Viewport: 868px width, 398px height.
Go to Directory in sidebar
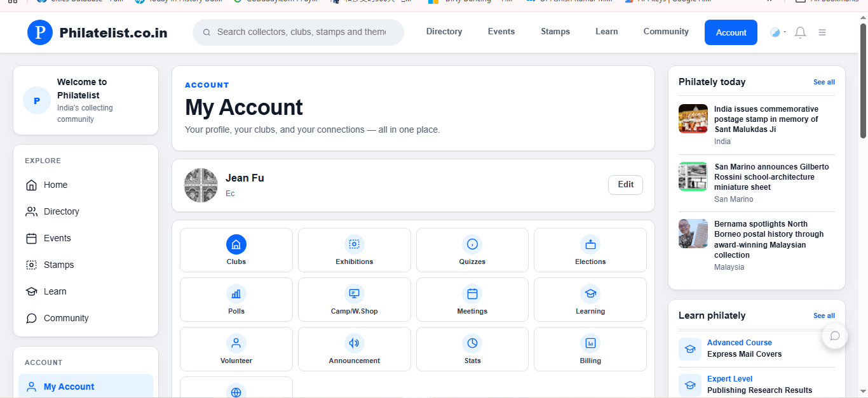coord(86,211)
